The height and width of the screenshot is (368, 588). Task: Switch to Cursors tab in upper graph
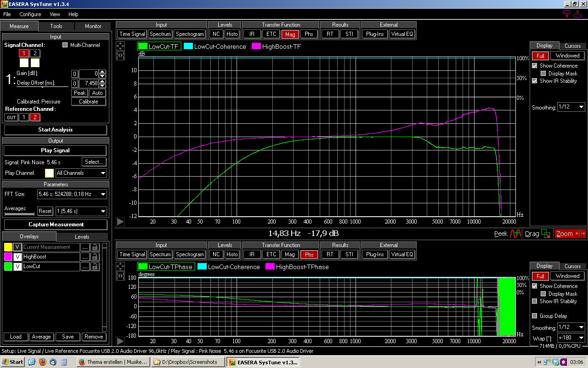point(572,46)
